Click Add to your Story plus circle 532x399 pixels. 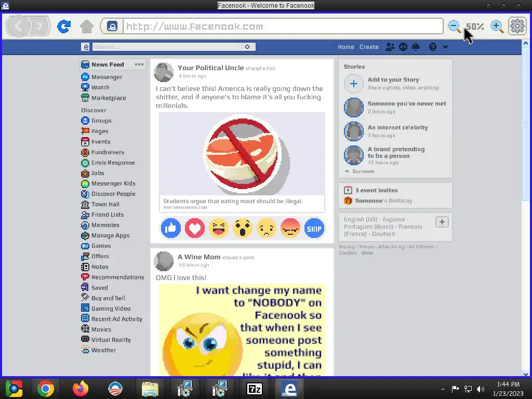tap(353, 84)
